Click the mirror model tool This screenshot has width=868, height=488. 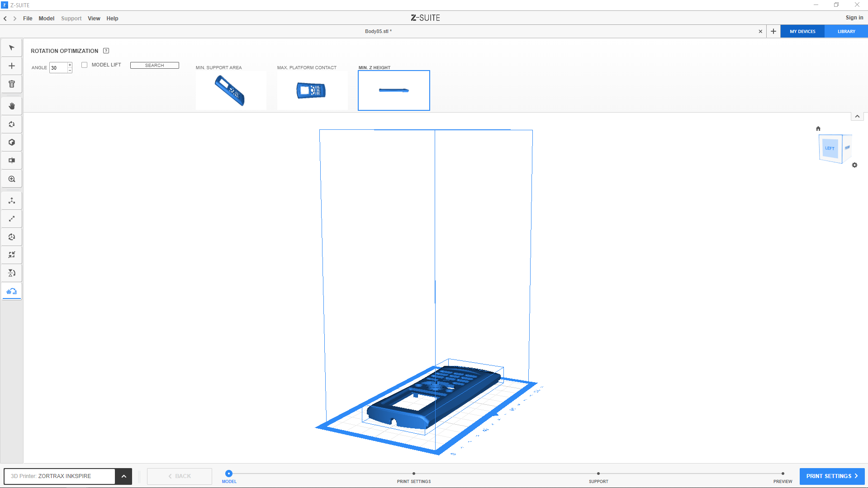[12, 273]
